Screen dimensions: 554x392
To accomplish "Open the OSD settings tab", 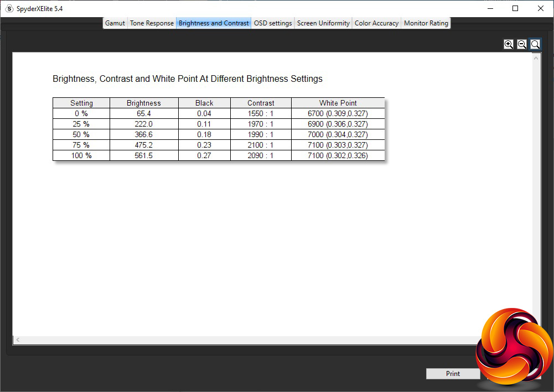I will pyautogui.click(x=273, y=23).
